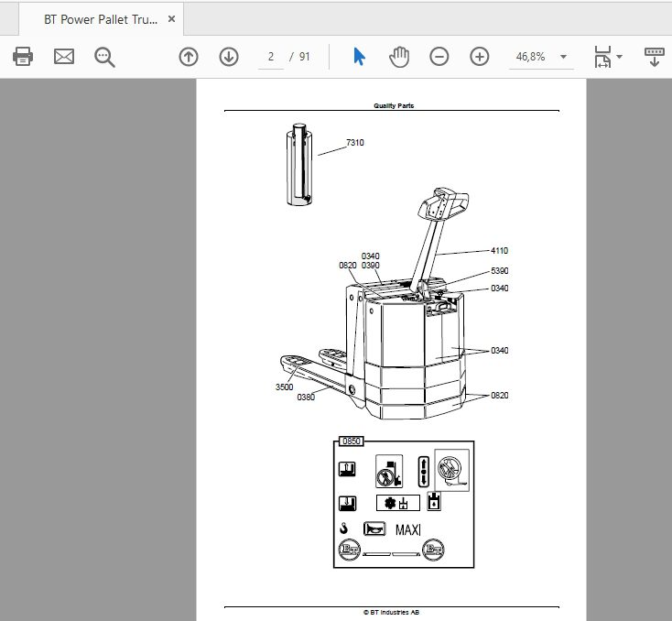Open the Find text search tool
Screen dimensions: 672x621
point(104,57)
